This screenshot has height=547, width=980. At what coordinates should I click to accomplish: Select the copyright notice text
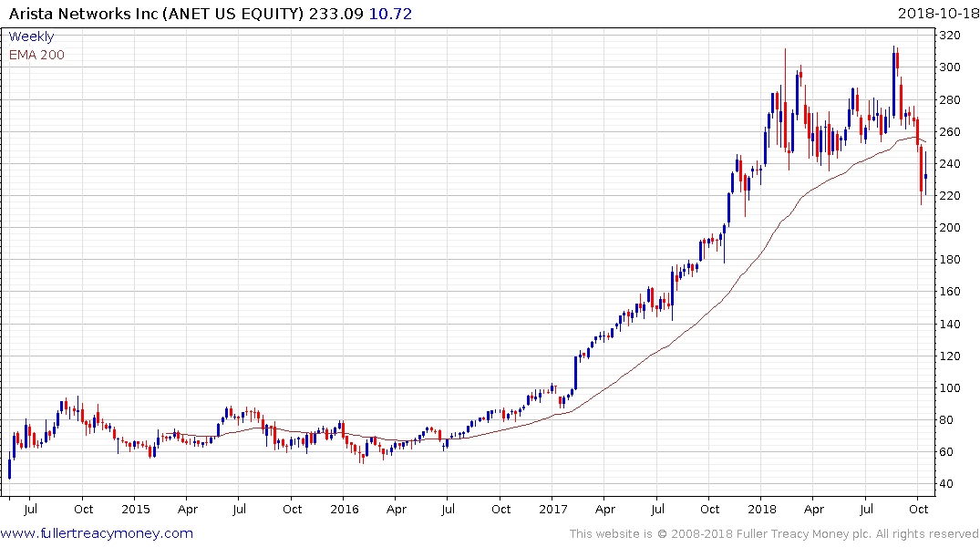click(x=774, y=534)
